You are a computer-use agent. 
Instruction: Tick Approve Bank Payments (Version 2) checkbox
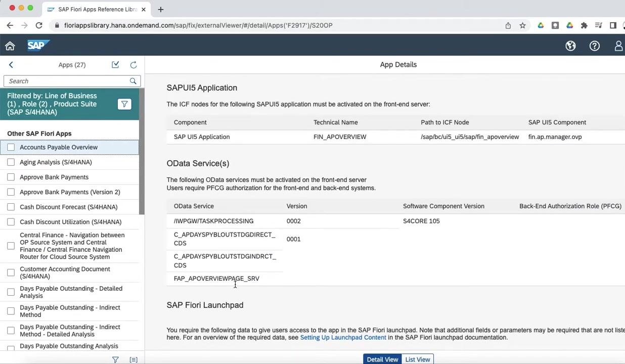point(11,192)
